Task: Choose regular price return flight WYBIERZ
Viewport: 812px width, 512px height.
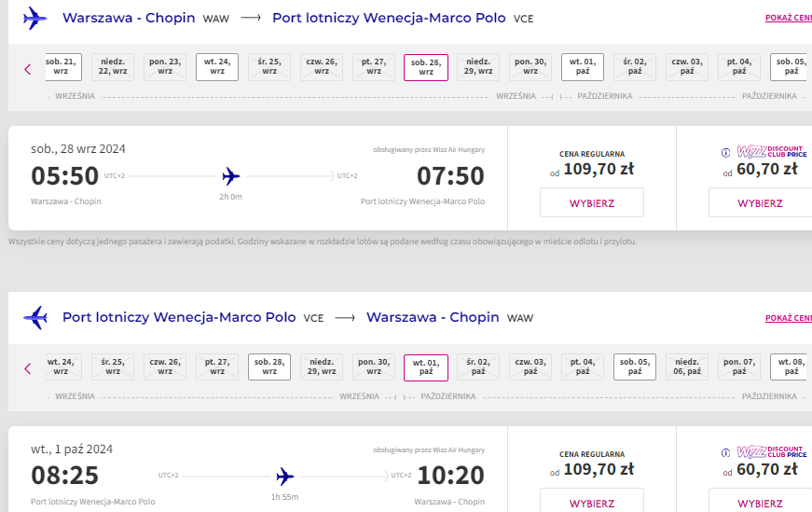Action: pyautogui.click(x=592, y=501)
